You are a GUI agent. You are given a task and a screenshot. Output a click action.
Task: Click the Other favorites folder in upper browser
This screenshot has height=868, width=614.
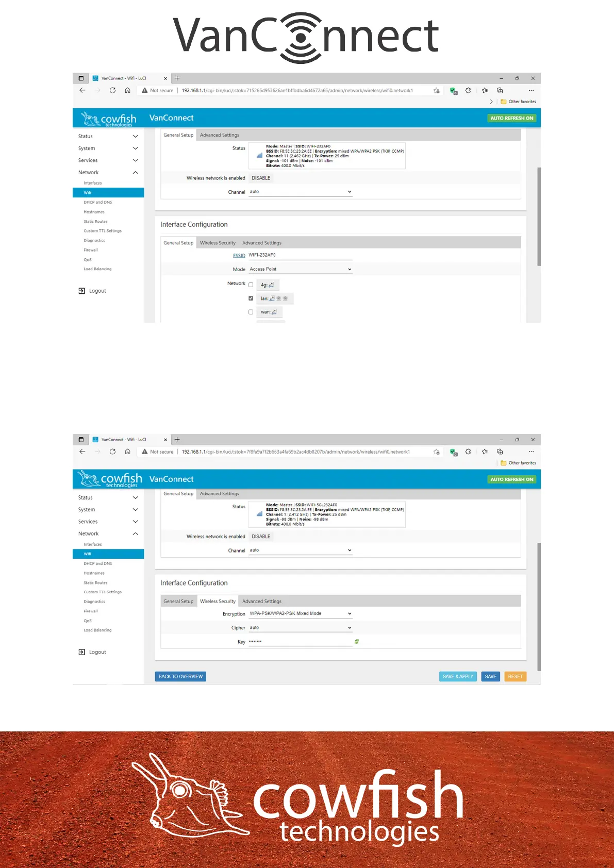coord(518,102)
